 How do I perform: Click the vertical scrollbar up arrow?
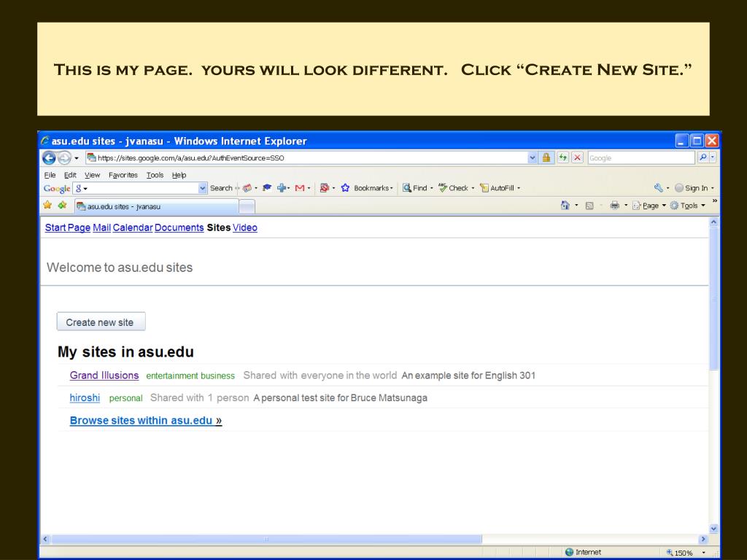coord(713,222)
